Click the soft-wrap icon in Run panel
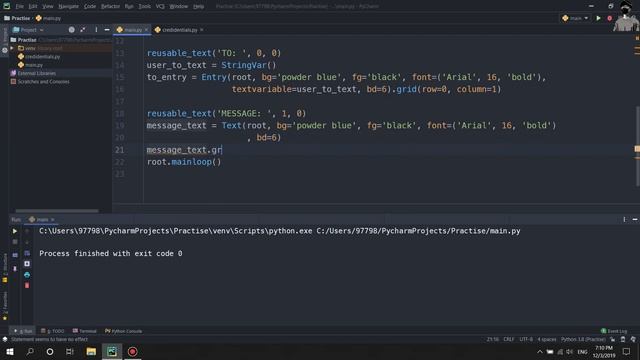Screen dimensions: 640x360 tap(27, 253)
